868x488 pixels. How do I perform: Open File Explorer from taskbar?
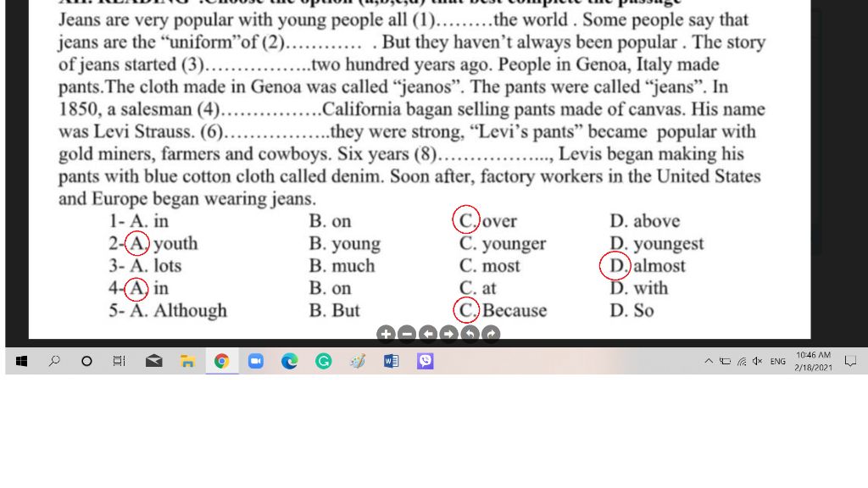click(187, 361)
